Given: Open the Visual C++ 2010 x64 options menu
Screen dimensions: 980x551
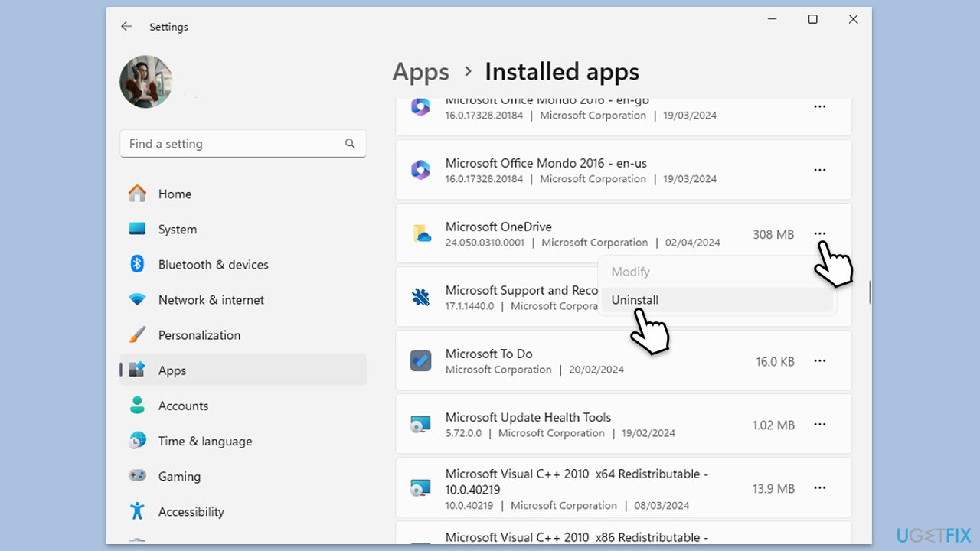Looking at the screenshot, I should (819, 487).
